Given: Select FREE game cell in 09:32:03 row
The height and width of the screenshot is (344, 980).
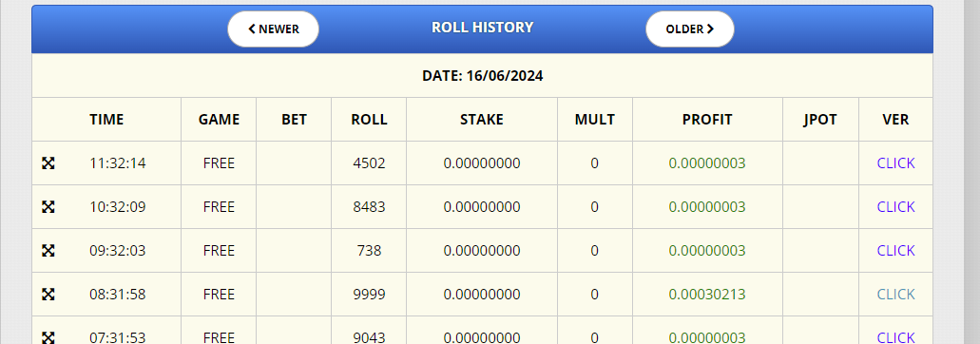Looking at the screenshot, I should coord(219,250).
